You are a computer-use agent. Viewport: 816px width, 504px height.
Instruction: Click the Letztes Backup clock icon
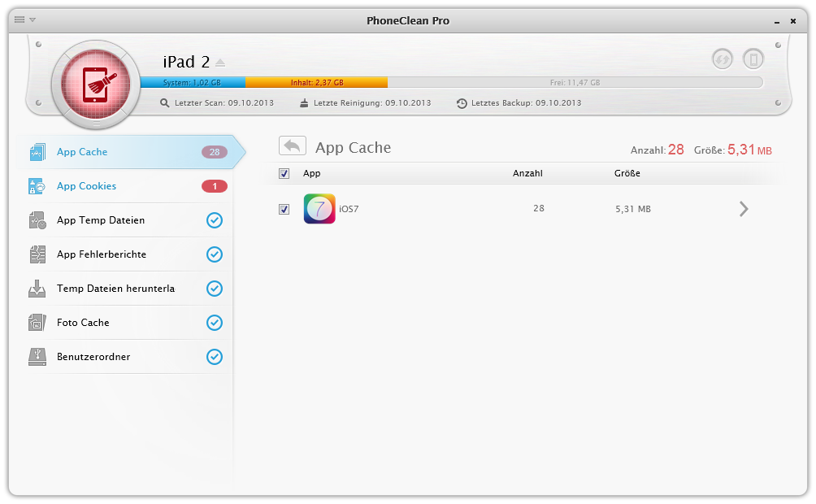point(462,103)
